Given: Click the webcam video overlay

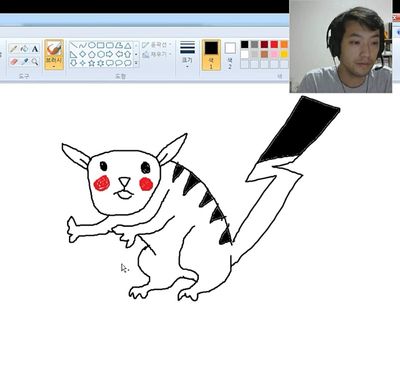Looking at the screenshot, I should pyautogui.click(x=341, y=47).
